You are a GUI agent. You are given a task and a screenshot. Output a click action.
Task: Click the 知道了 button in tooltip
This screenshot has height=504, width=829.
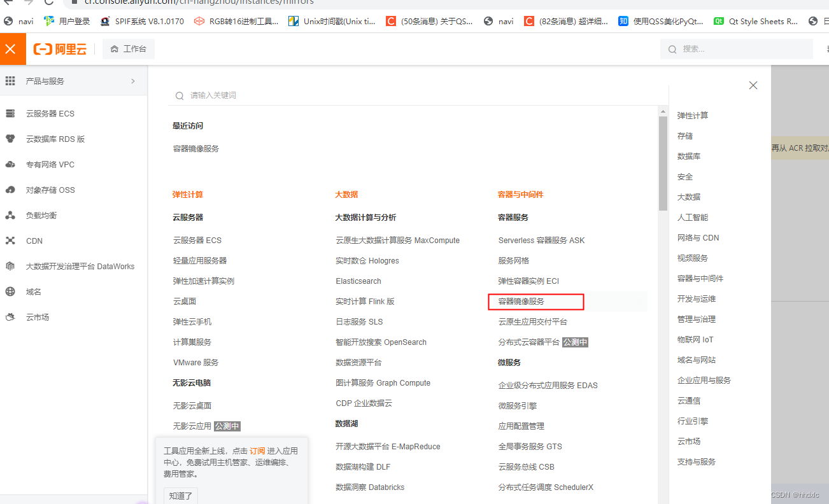[181, 496]
